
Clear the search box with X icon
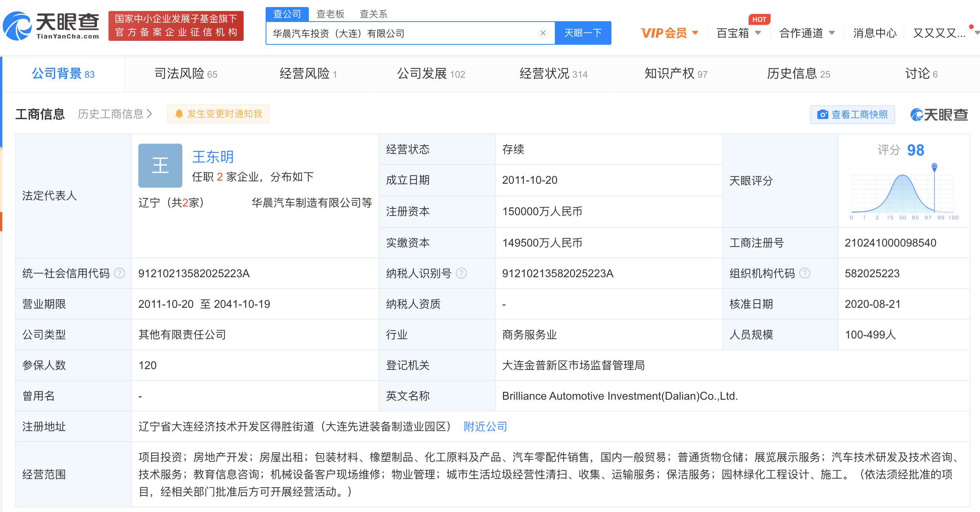[543, 33]
